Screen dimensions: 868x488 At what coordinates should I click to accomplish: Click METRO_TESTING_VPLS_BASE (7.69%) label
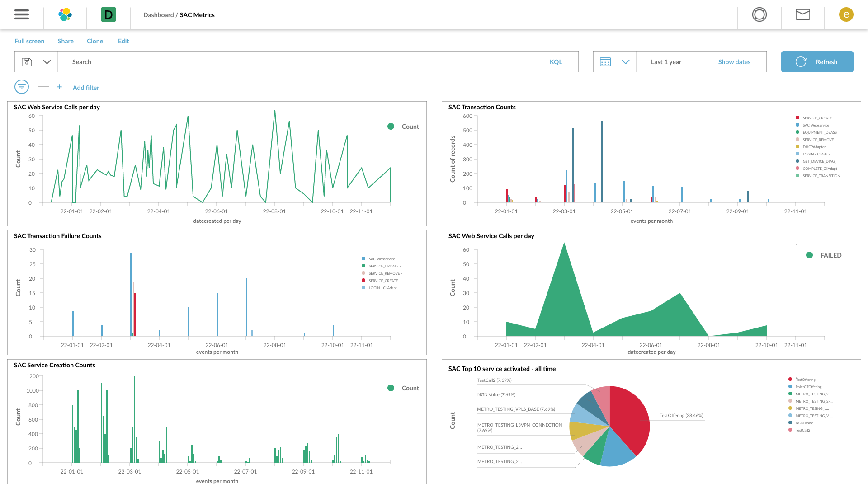point(516,409)
